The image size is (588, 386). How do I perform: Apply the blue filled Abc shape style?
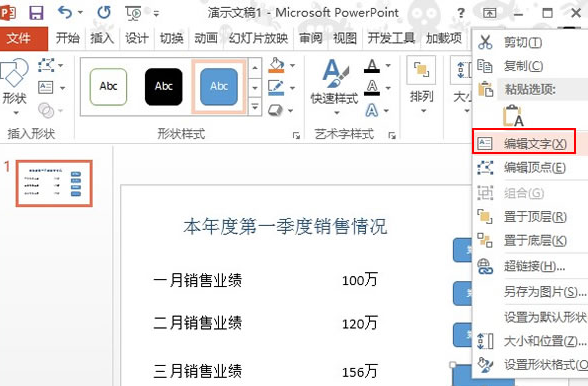pyautogui.click(x=219, y=87)
